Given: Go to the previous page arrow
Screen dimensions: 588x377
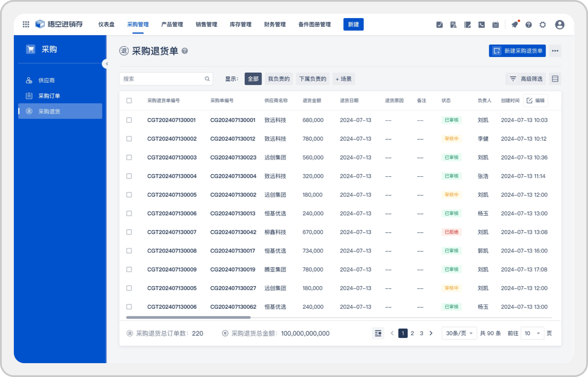Looking at the screenshot, I should 392,333.
